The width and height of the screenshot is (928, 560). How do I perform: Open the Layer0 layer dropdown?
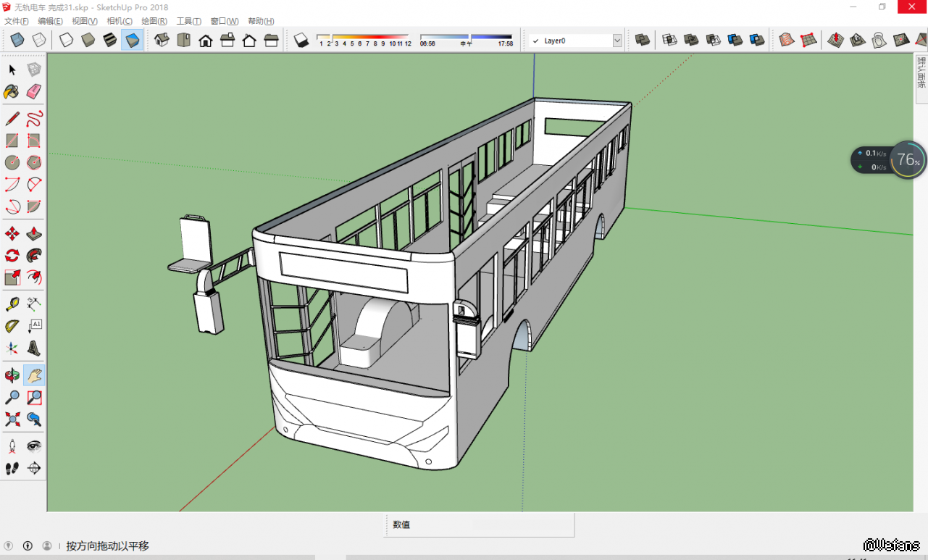tap(617, 41)
